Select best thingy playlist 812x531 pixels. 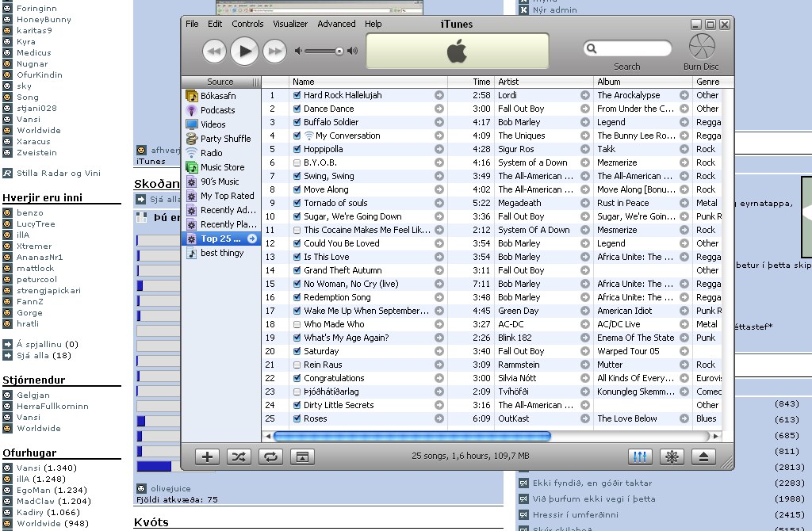click(x=221, y=253)
